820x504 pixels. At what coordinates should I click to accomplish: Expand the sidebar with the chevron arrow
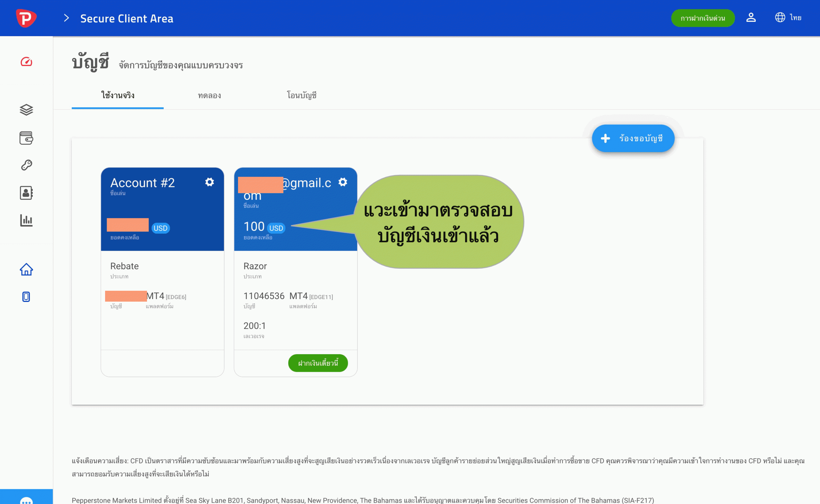tap(66, 18)
